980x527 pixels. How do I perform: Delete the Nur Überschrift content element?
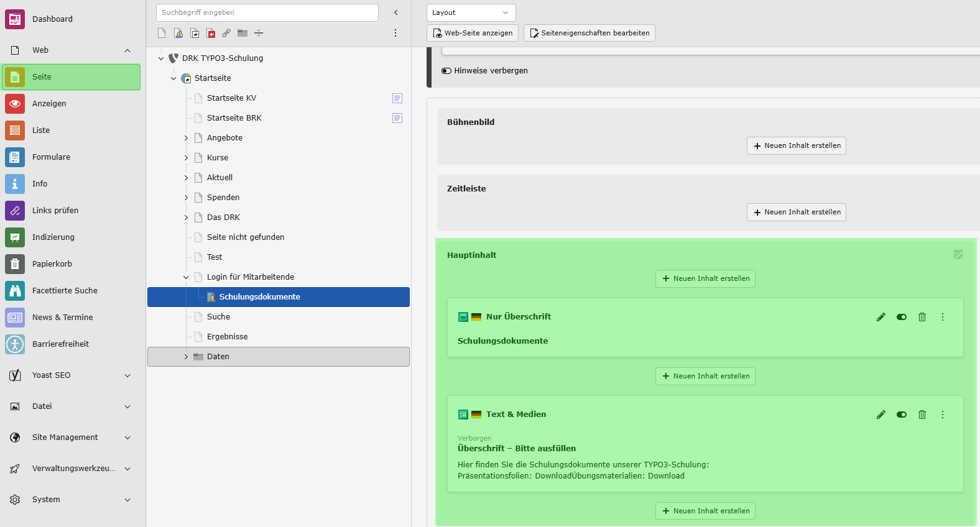922,317
